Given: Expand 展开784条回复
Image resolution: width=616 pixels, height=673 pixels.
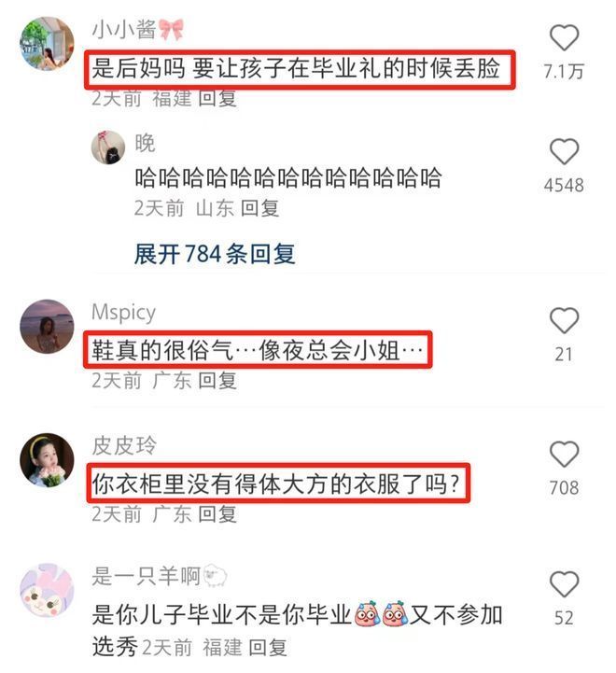Looking at the screenshot, I should 215,254.
